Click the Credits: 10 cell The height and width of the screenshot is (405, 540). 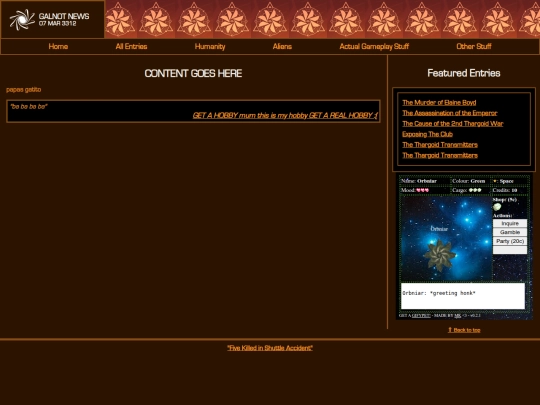(x=510, y=190)
